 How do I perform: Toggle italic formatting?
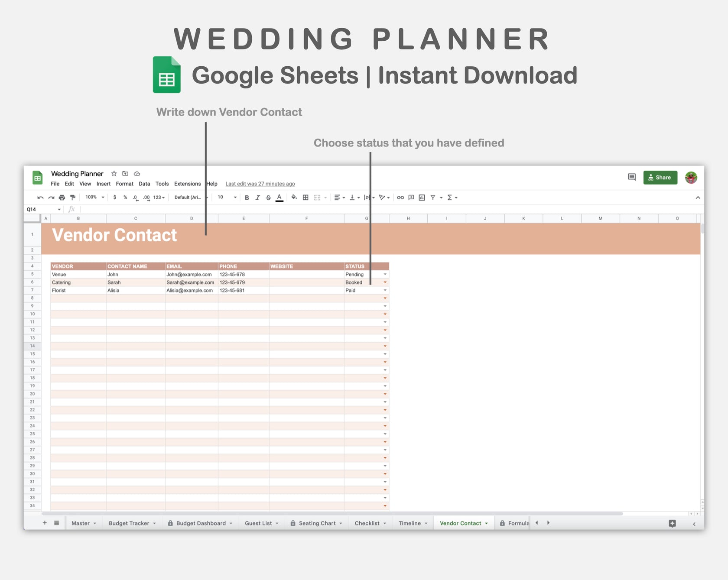tap(257, 197)
